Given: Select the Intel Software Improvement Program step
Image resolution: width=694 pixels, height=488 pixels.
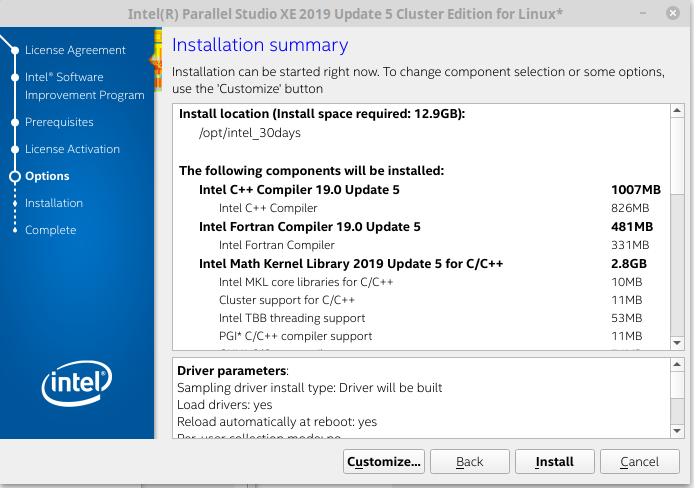Looking at the screenshot, I should coord(84,86).
